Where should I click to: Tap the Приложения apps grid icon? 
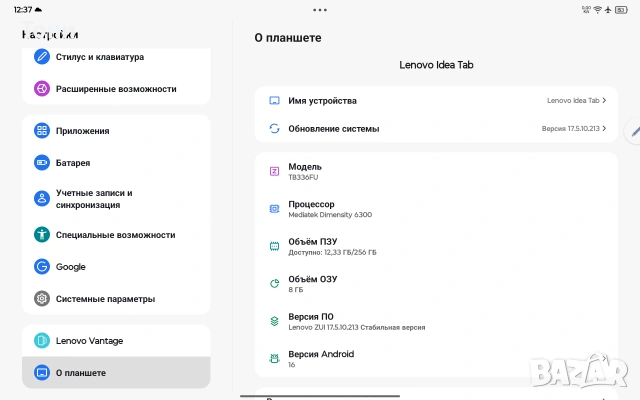click(42, 131)
